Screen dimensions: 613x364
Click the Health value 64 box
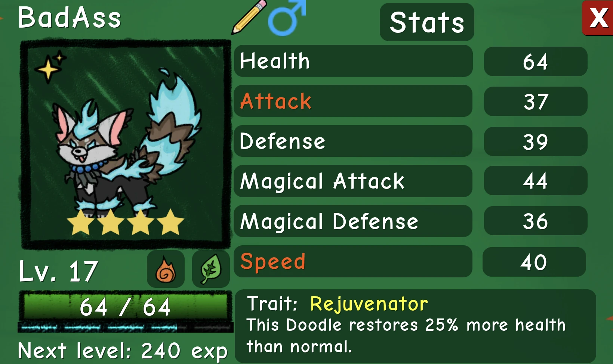coord(535,61)
